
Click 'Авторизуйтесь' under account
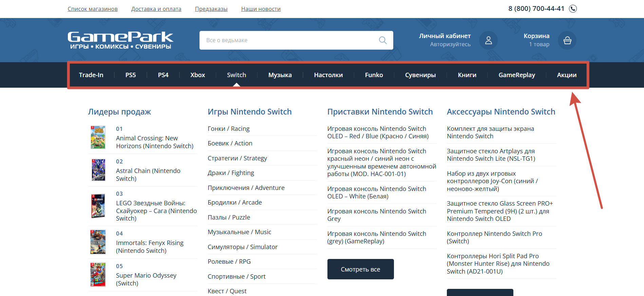(450, 44)
